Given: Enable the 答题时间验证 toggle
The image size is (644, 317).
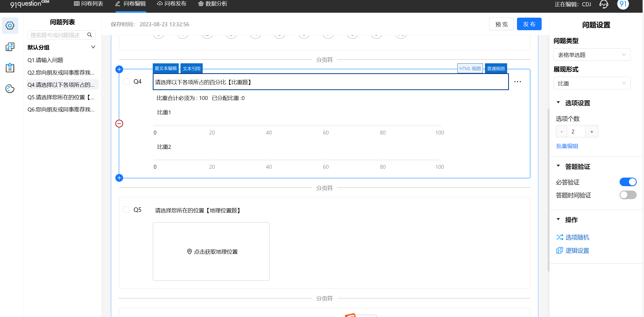Looking at the screenshot, I should [x=628, y=195].
